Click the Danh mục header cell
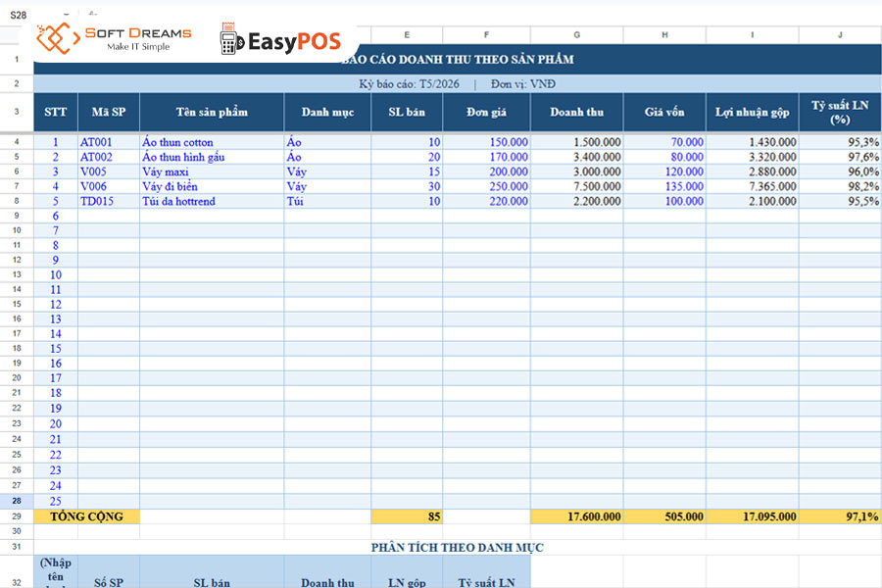This screenshot has width=882, height=588. (327, 112)
